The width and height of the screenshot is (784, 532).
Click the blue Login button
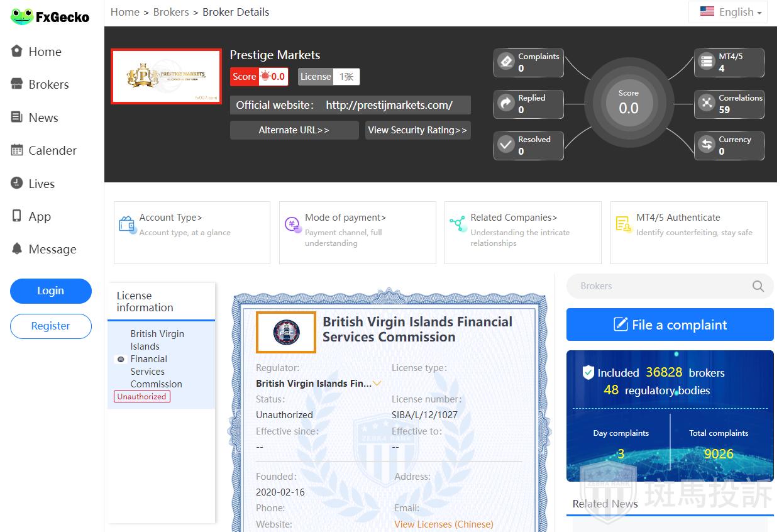click(x=50, y=291)
